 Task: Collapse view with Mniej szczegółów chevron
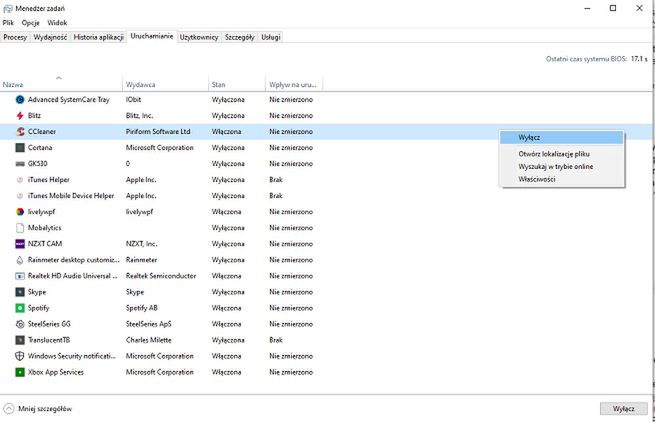click(x=10, y=408)
